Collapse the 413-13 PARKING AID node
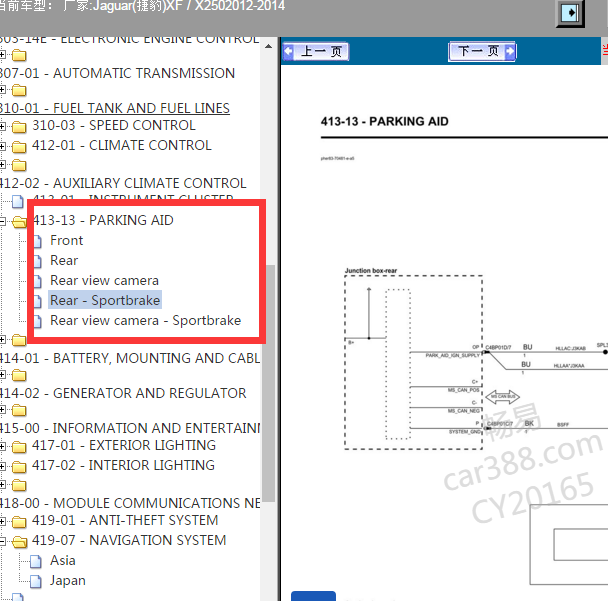The height and width of the screenshot is (601, 608). pyautogui.click(x=2, y=221)
